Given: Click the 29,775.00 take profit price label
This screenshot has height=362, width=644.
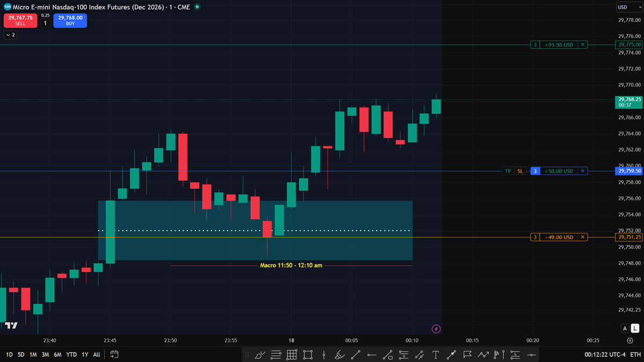Looking at the screenshot, I should 630,45.
